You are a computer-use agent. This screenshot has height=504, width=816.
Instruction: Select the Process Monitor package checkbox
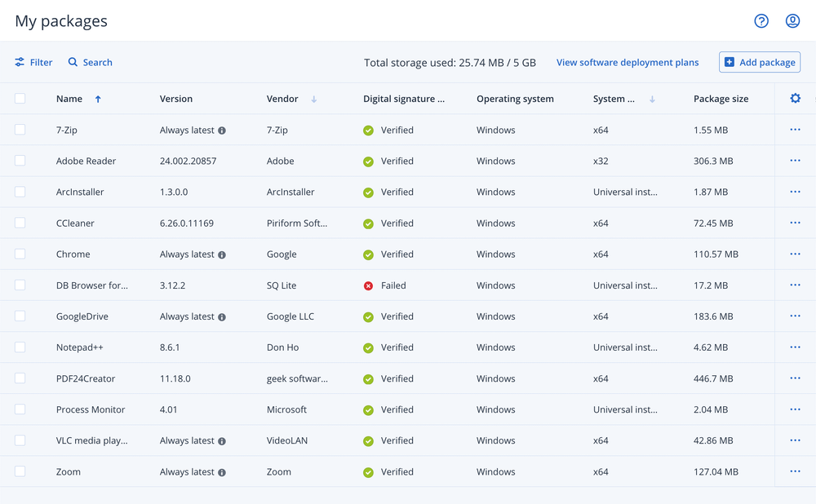coord(20,409)
